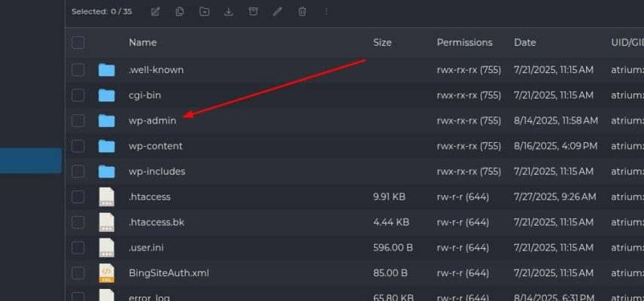The height and width of the screenshot is (301, 644).
Task: Sort by the Date column header
Action: coord(525,42)
